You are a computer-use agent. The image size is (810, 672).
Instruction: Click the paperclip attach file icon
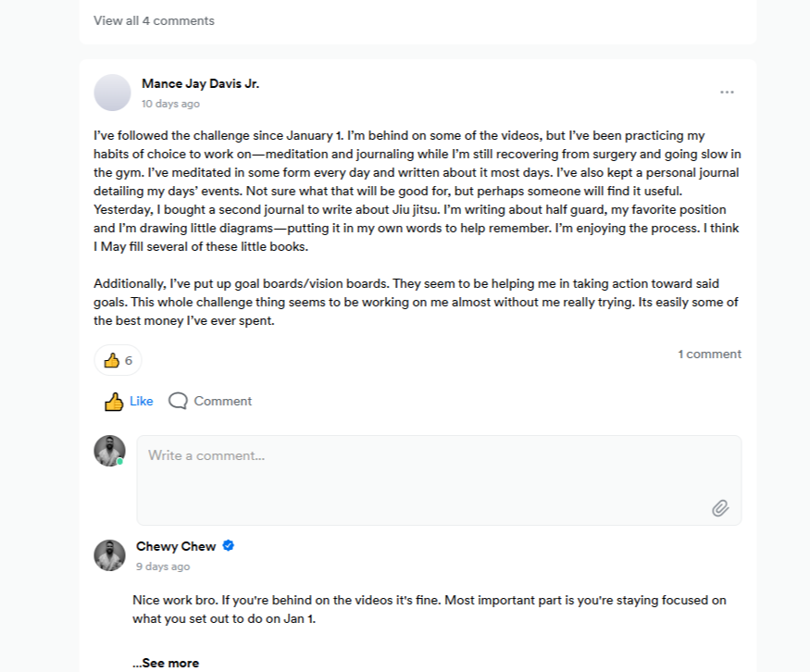click(720, 507)
